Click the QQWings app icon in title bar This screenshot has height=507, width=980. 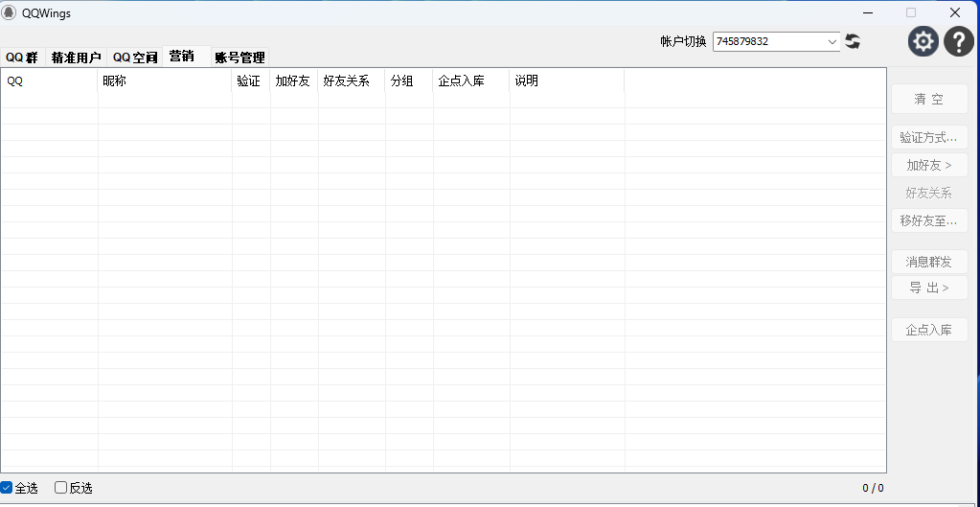[x=9, y=12]
